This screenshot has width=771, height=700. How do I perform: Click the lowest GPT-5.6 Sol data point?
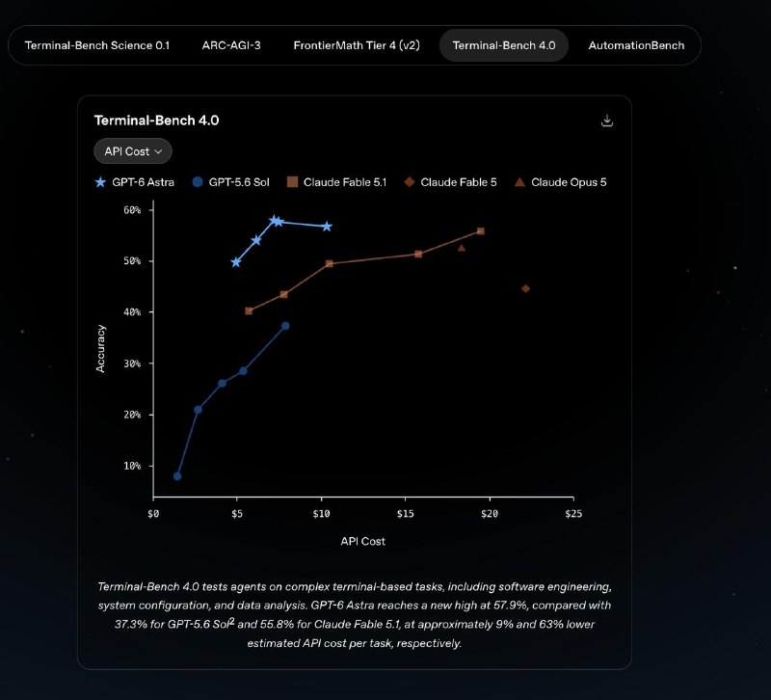coord(177,476)
